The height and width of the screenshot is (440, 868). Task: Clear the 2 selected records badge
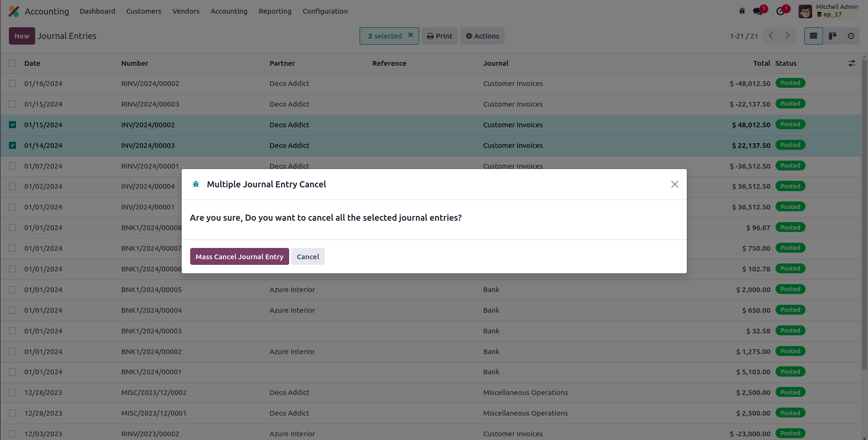(x=410, y=35)
